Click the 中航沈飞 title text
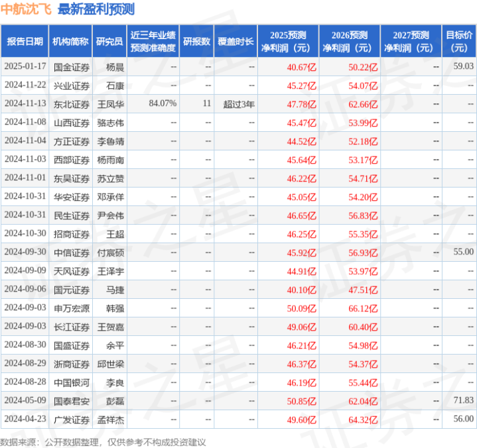The width and height of the screenshot is (477, 448). 26,9
